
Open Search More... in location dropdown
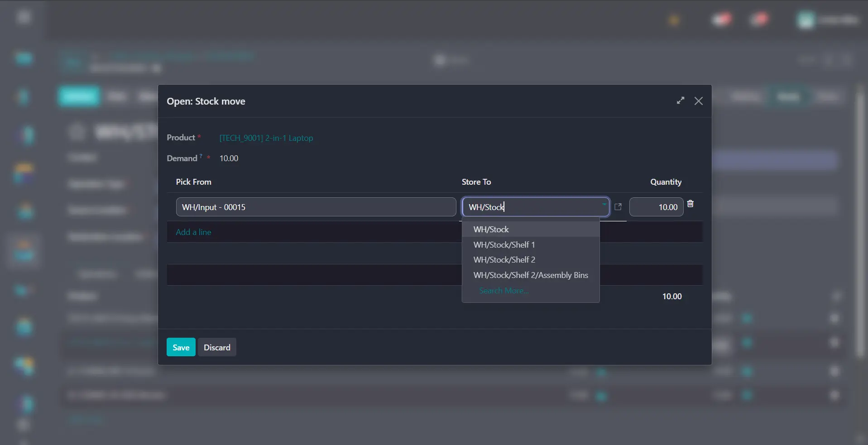pos(504,291)
